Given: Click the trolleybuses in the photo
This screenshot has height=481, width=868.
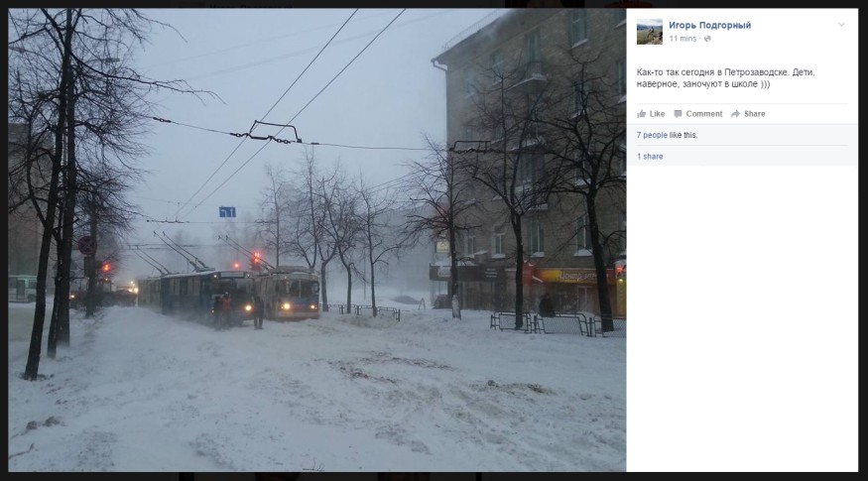Looking at the screenshot, I should click(228, 294).
